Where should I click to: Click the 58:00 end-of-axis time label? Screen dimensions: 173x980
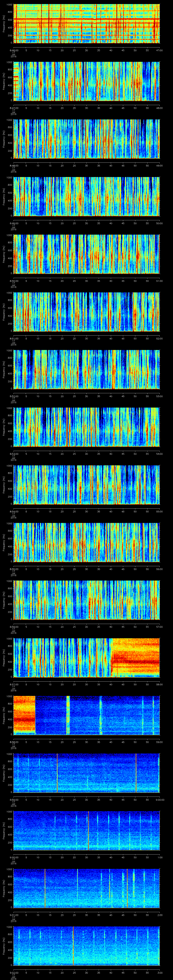coord(159,684)
